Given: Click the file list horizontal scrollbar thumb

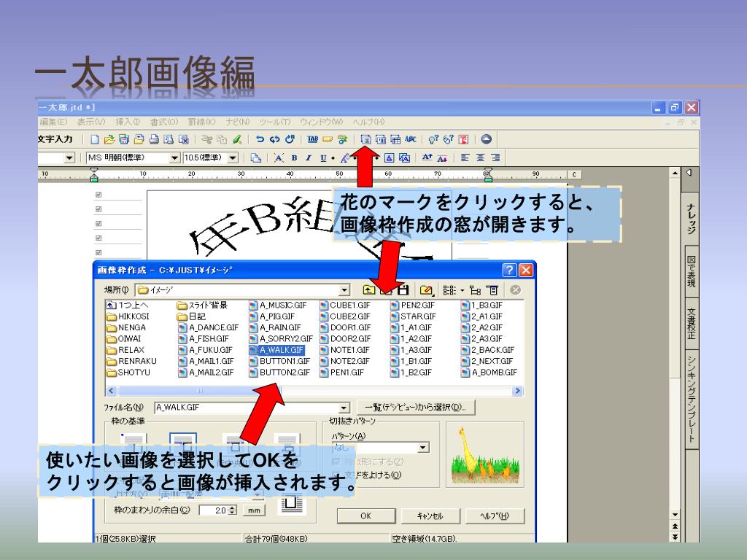Looking at the screenshot, I should point(200,391).
